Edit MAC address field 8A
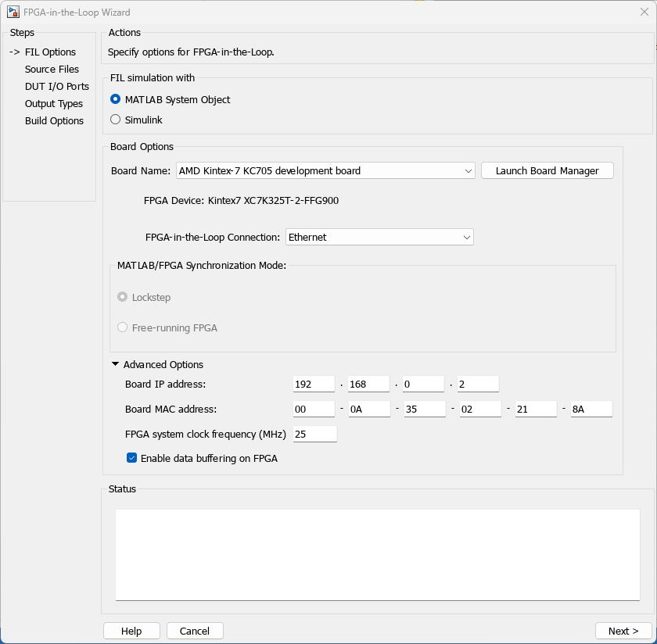657x644 pixels. point(591,409)
